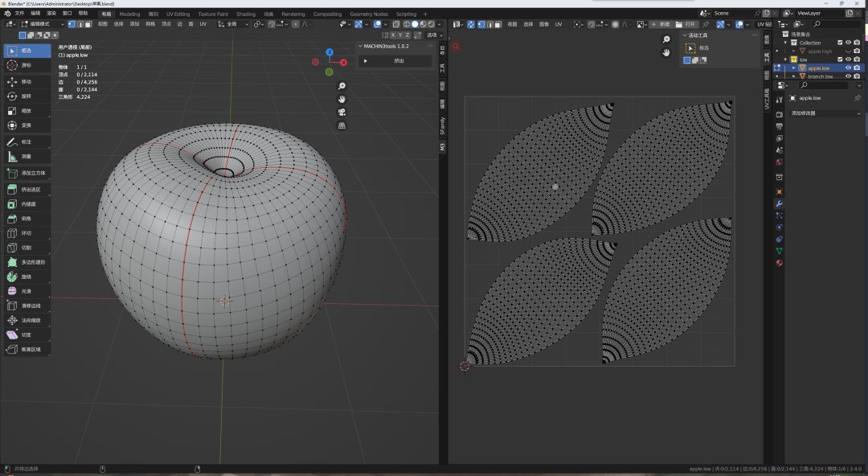868x476 pixels.
Task: Open the Modifiers wrench tab in properties
Action: [x=779, y=203]
